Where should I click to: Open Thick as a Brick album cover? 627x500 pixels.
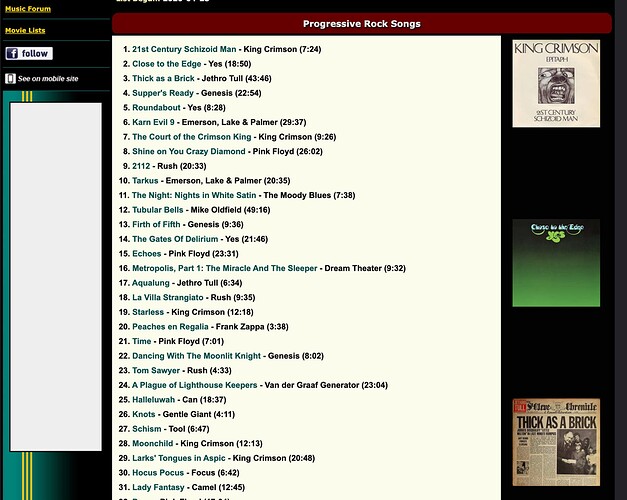(x=556, y=442)
